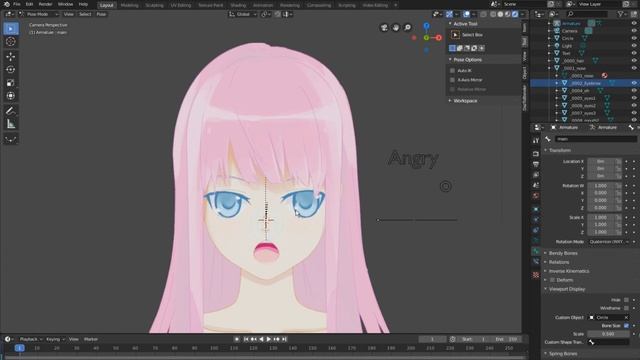The height and width of the screenshot is (360, 640).
Task: Select the Breakdowner pose tool
Action: 11,139
